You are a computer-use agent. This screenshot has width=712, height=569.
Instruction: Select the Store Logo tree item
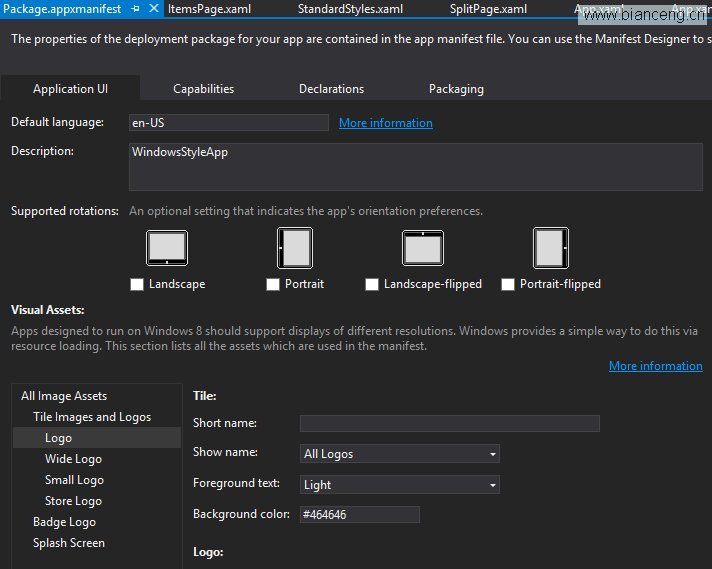73,500
